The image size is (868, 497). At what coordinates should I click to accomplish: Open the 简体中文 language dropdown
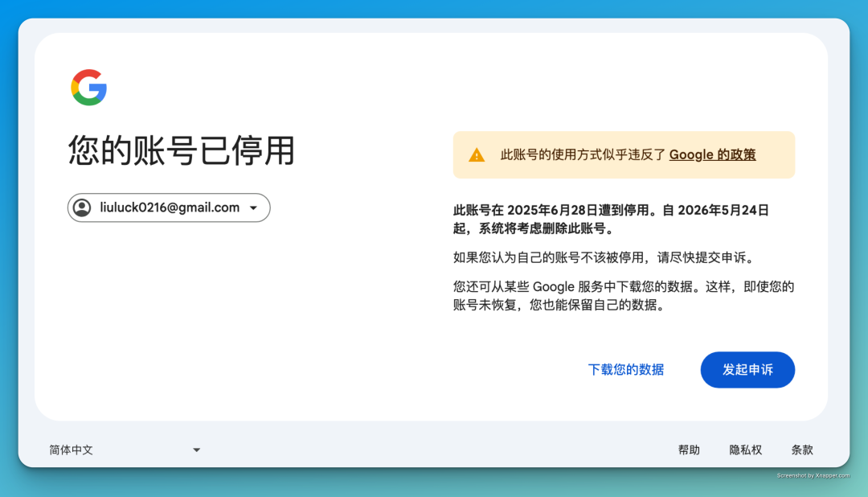tap(125, 450)
